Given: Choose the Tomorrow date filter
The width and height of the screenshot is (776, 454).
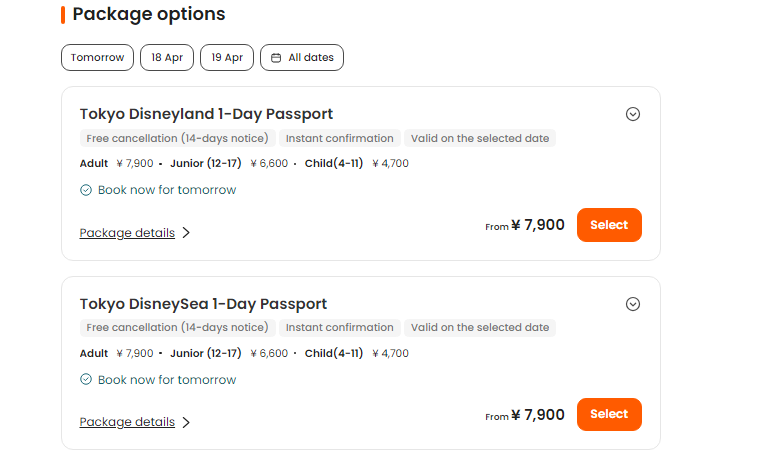Looking at the screenshot, I should (97, 57).
